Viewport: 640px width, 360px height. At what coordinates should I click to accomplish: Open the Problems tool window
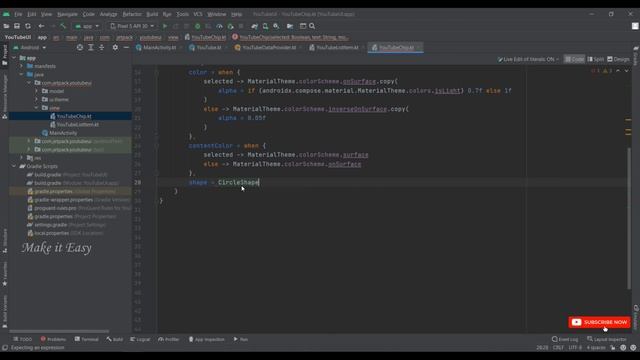click(53, 339)
